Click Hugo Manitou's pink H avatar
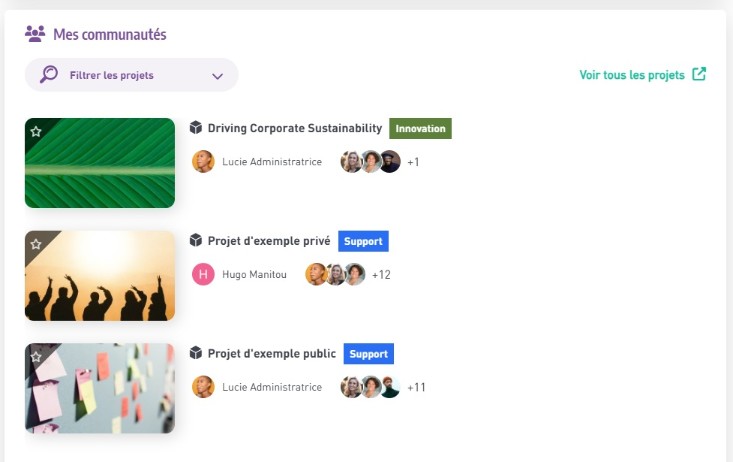 coord(203,274)
